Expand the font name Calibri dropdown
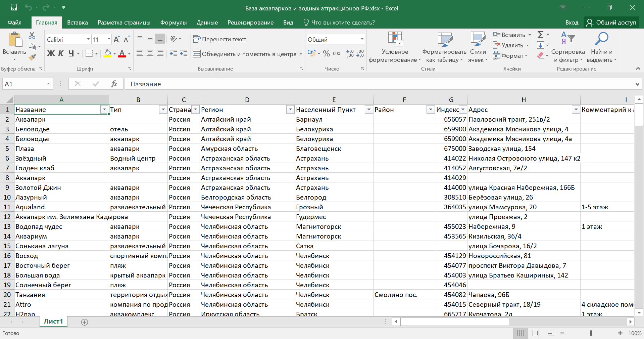Viewport: 644px width, 339px height. point(88,39)
